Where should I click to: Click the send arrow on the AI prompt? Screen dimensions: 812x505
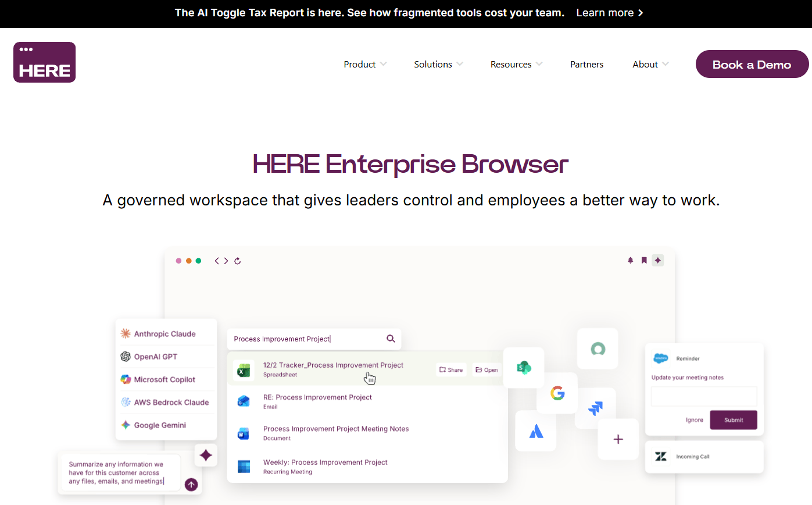coord(191,484)
